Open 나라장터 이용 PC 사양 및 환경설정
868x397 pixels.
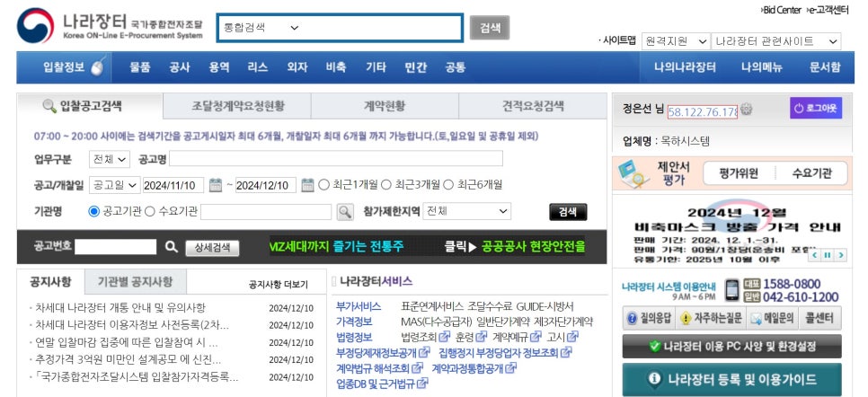point(731,347)
